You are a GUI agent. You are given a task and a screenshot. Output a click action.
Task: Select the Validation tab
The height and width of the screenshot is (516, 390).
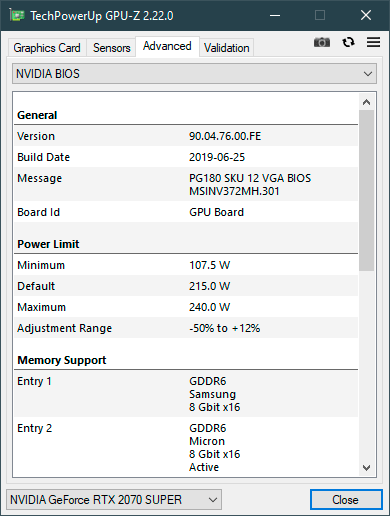coord(227,48)
